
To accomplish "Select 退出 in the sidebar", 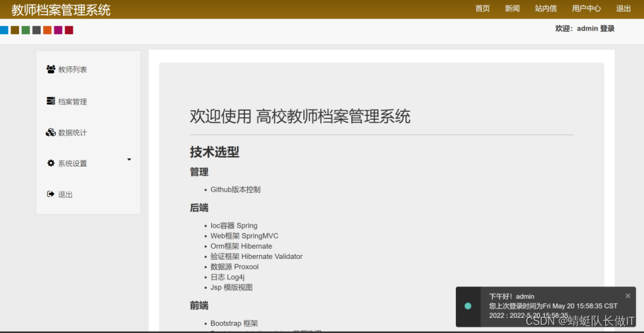I will tap(65, 194).
